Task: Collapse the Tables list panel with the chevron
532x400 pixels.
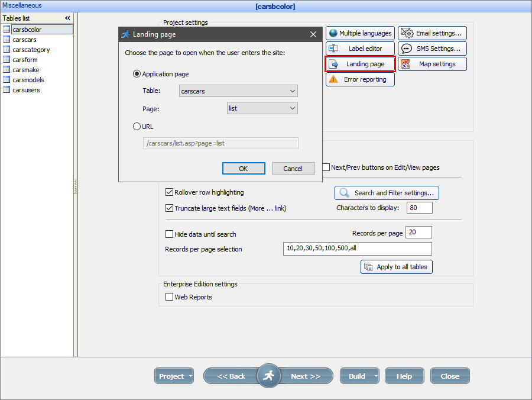Action: (67, 18)
